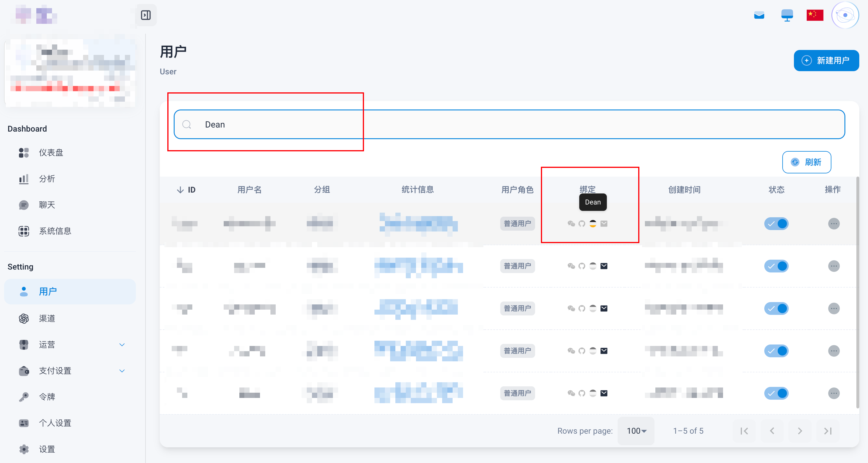
Task: Collapse the sidebar with the panel icon
Action: 146,15
